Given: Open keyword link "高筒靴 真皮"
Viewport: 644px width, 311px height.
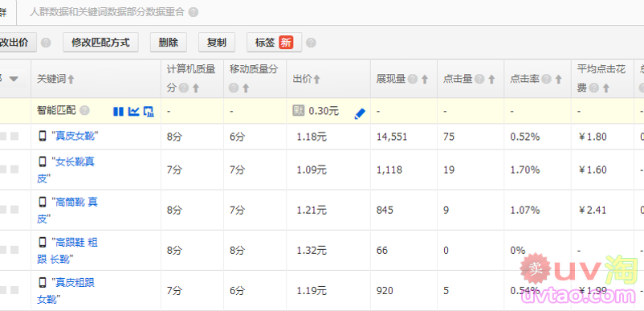Looking at the screenshot, I should tap(67, 210).
